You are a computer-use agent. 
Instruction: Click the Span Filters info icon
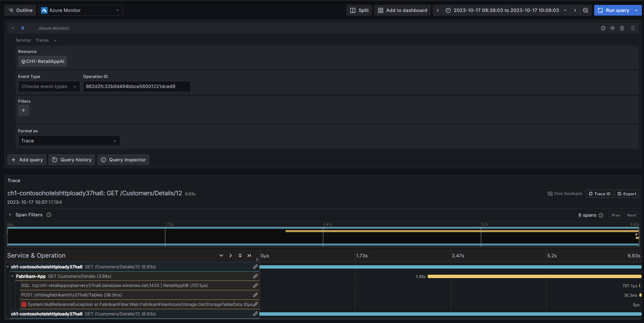coord(49,215)
